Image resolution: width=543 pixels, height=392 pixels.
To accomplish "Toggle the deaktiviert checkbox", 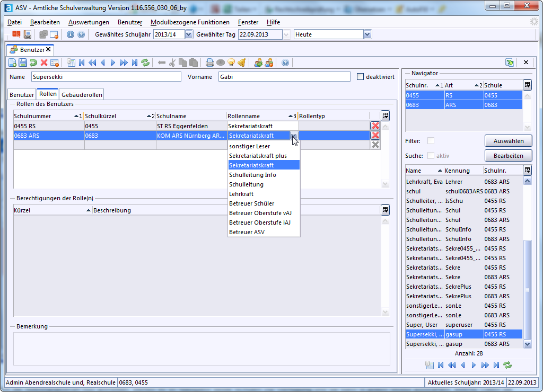I will tap(361, 77).
